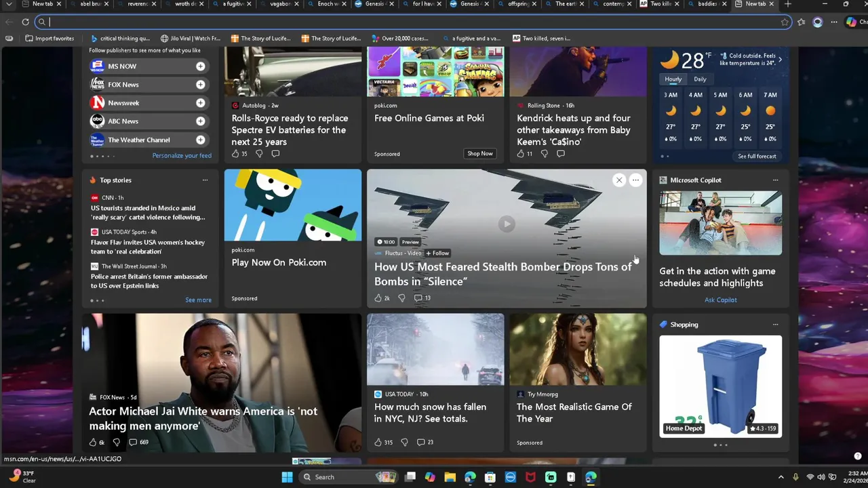Open more options on Stealth Bomber card

tap(635, 180)
